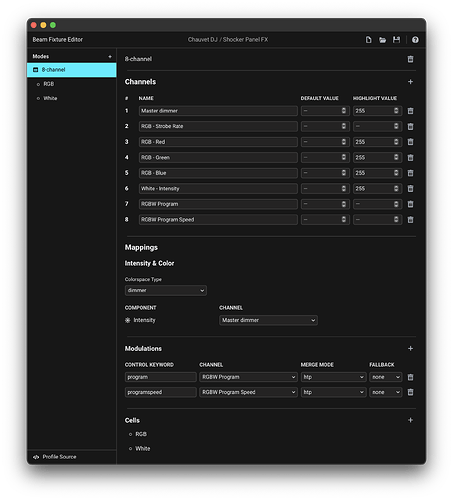Open help via the question mark icon
The width and height of the screenshot is (453, 500).
(x=415, y=40)
